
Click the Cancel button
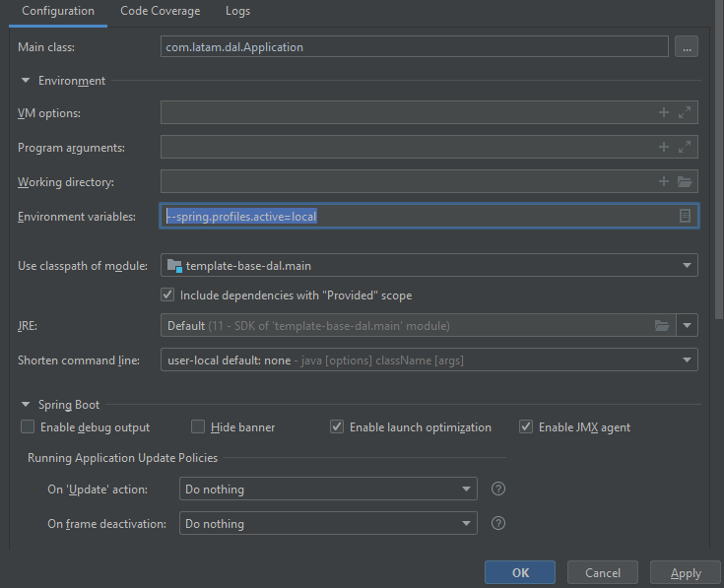click(603, 572)
